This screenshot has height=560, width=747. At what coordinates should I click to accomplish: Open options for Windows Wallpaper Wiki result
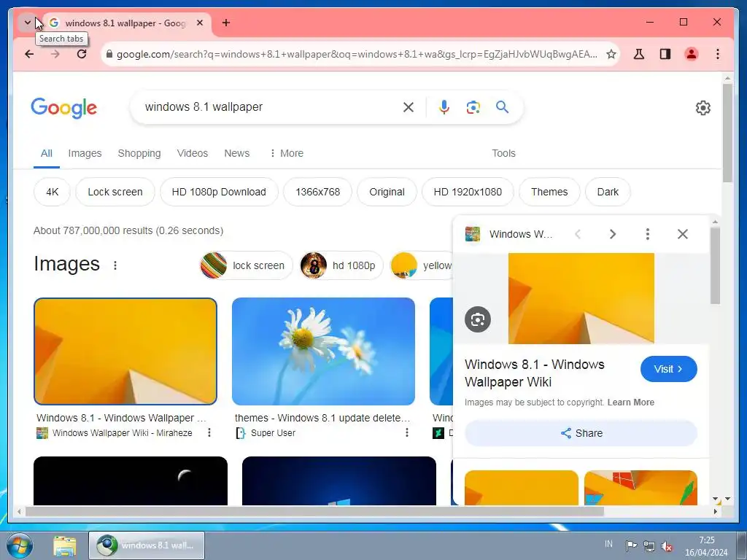(209, 432)
